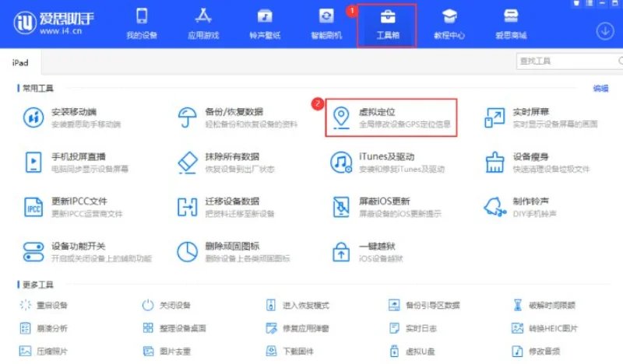Switch to 应用游戏 tab
The image size is (623, 364).
pos(203,24)
